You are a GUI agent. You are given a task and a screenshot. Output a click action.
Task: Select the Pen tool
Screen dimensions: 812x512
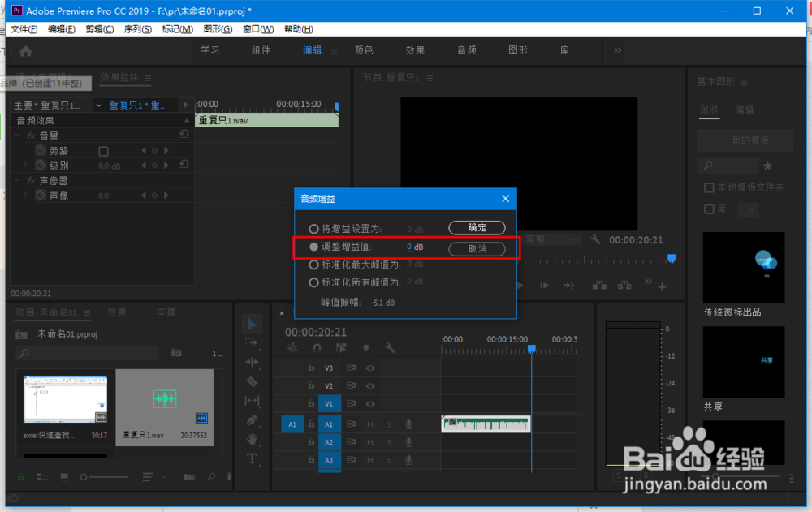[x=252, y=420]
